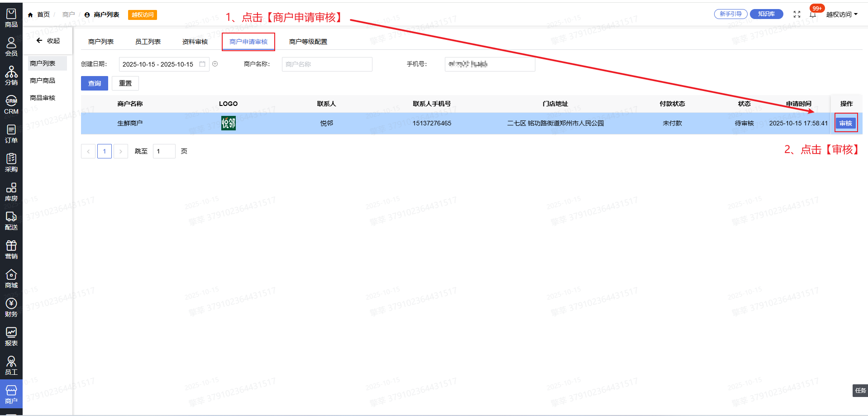The image size is (868, 416).
Task: Switch to the 商户申请审核 tab
Action: [x=248, y=42]
